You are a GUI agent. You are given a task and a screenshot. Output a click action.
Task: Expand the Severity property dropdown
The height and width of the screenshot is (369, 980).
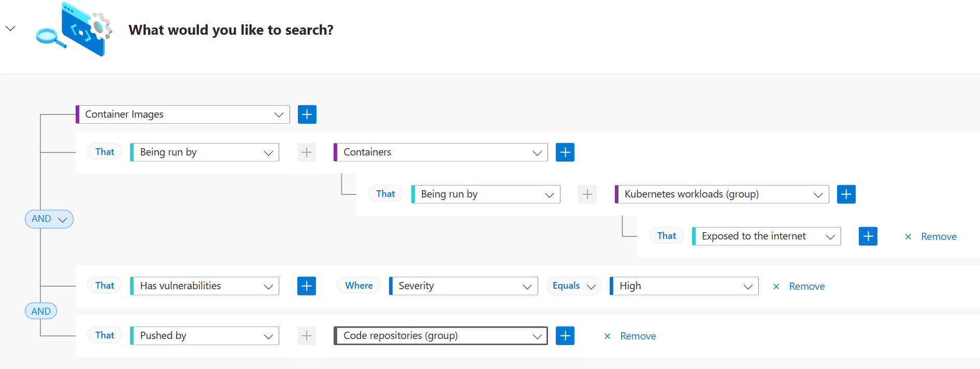pos(464,286)
